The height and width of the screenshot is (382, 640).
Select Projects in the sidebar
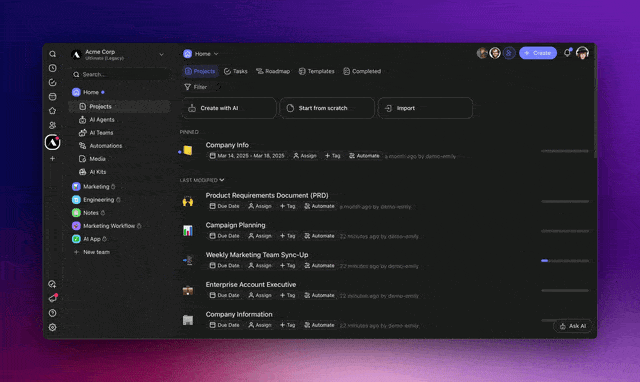[x=119, y=107]
